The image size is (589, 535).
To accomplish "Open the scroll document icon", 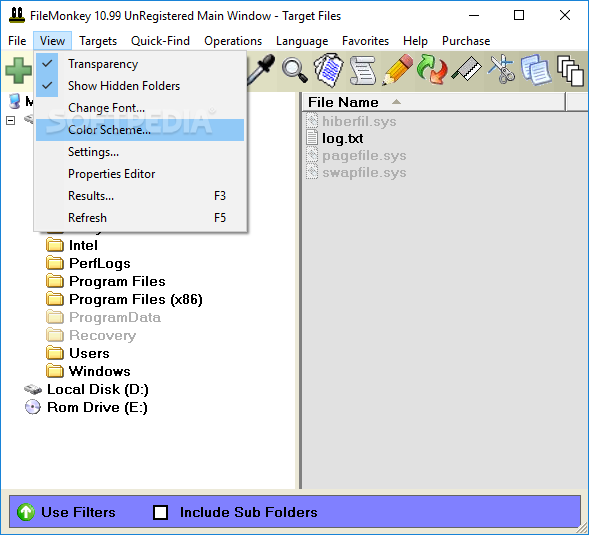I will click(x=363, y=70).
